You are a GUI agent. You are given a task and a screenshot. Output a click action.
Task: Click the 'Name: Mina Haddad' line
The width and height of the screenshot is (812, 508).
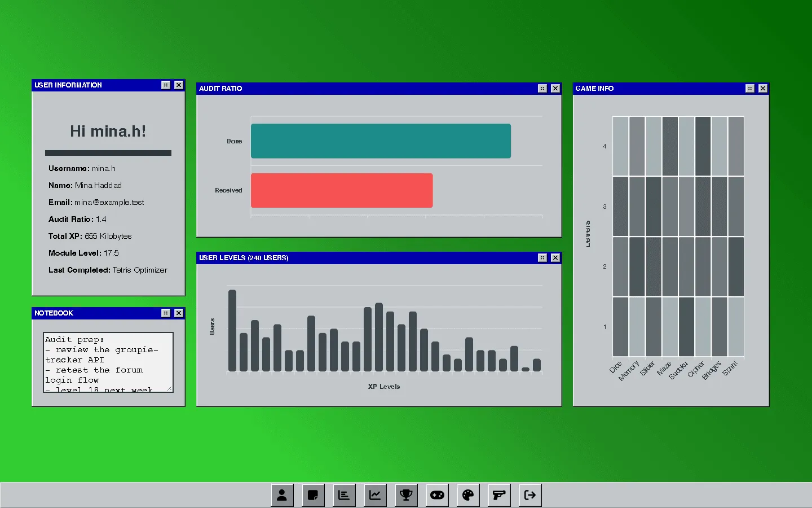coord(85,185)
